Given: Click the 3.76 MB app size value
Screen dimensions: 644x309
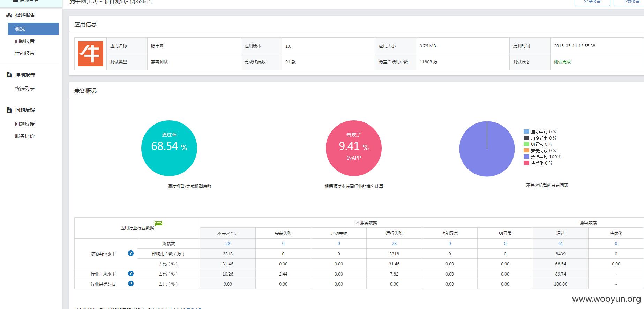Looking at the screenshot, I should (x=428, y=46).
